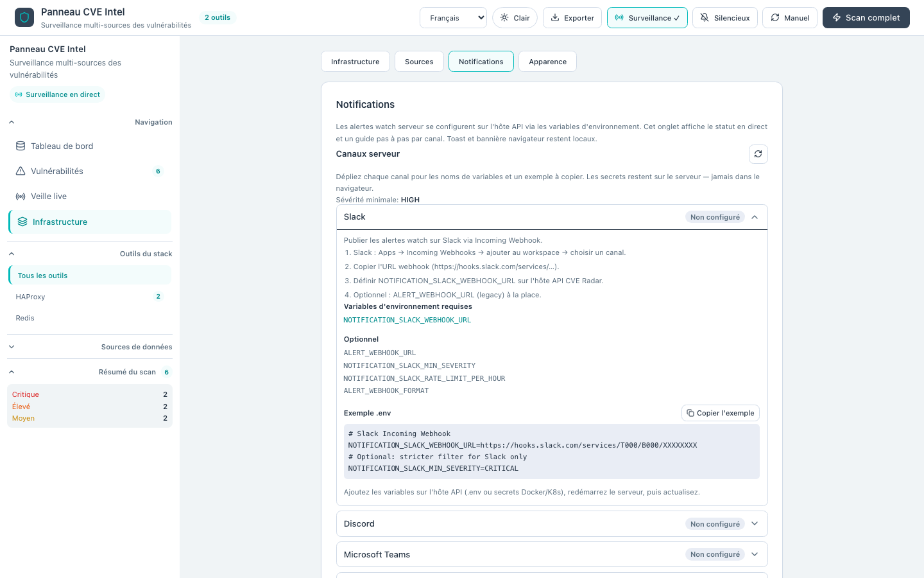This screenshot has height=578, width=924.
Task: Open Vulnérabilités in sidebar navigation
Action: 90,171
